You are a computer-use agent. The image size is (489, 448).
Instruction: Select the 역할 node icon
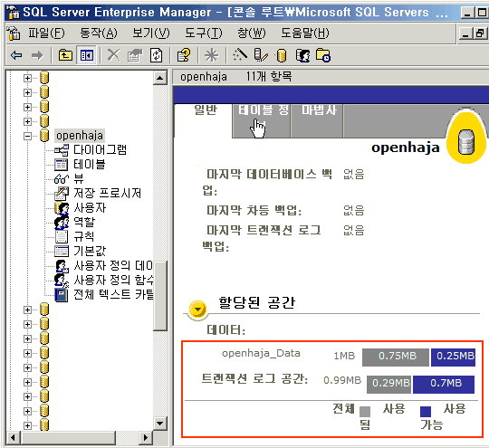point(62,223)
